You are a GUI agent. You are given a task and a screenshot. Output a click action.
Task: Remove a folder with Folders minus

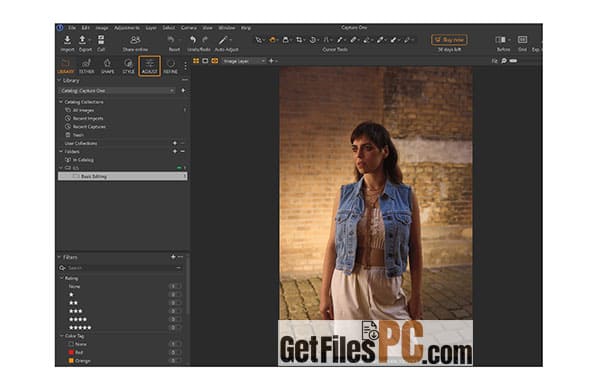[183, 152]
